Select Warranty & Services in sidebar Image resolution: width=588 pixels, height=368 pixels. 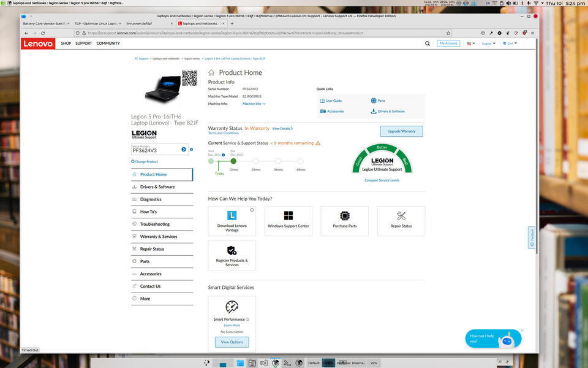tap(162, 237)
